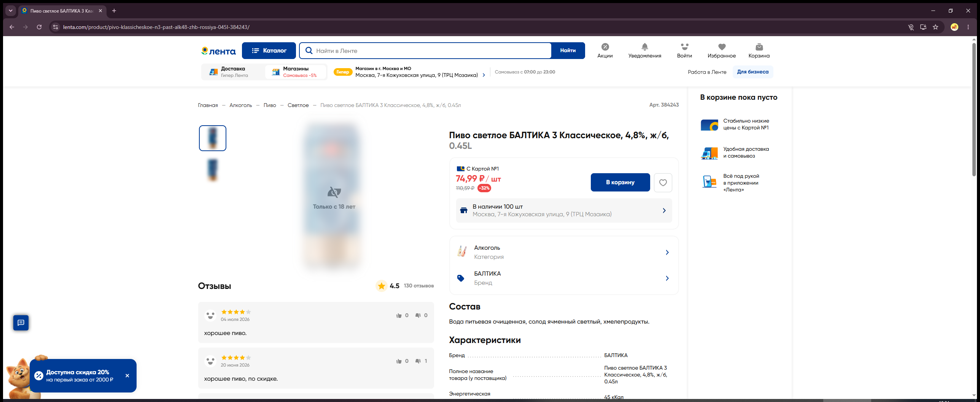Open the browser three-dot menu

coord(968,27)
